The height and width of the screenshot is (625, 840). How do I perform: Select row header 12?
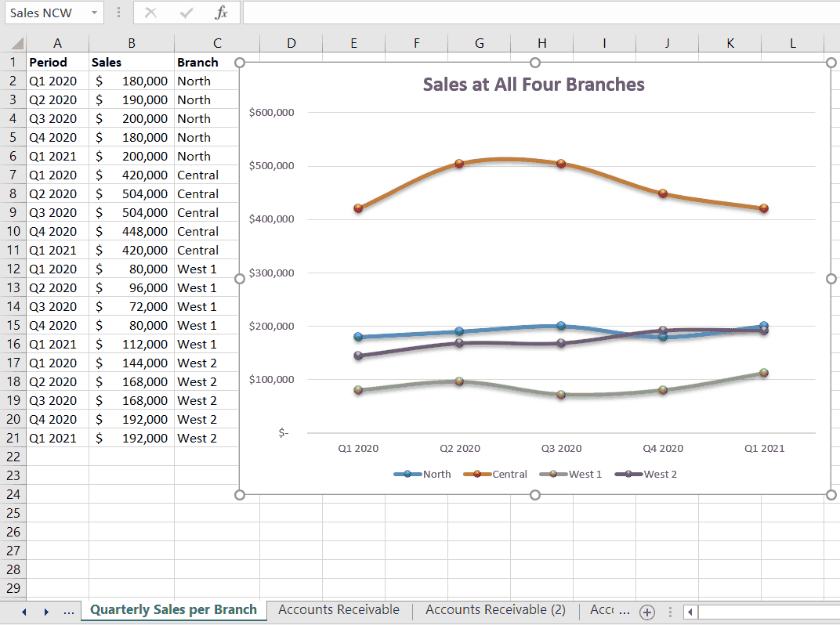[x=13, y=269]
